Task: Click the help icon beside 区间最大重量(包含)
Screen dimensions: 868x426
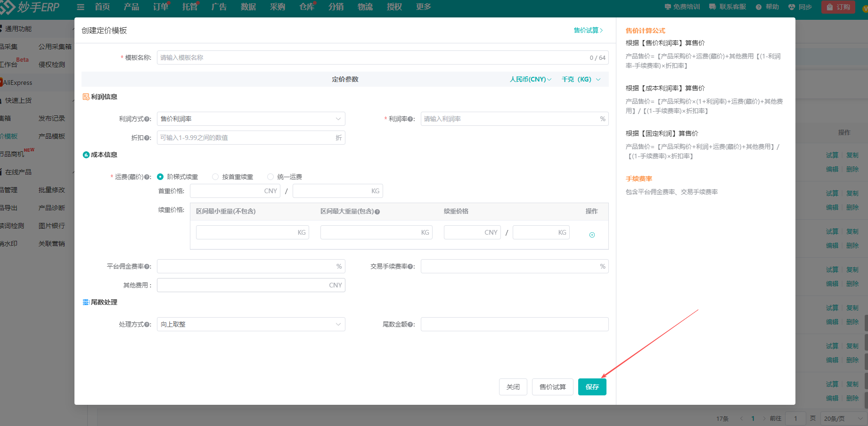Action: pos(377,212)
